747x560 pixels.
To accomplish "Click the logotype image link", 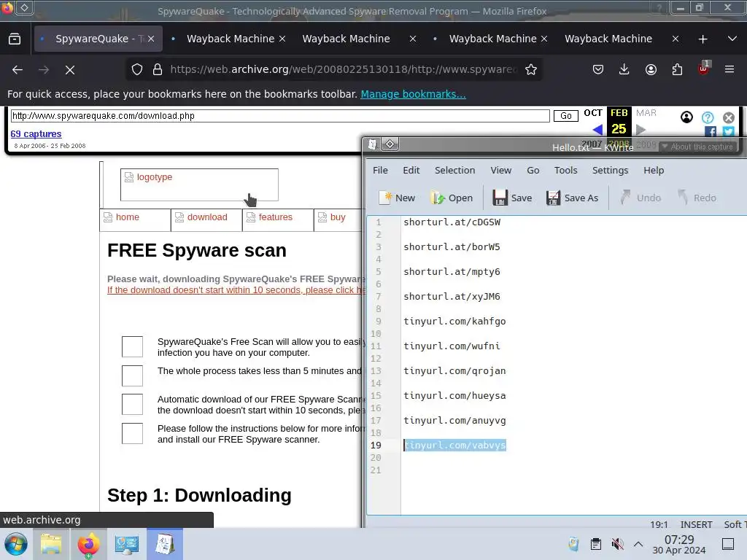I will pyautogui.click(x=199, y=184).
